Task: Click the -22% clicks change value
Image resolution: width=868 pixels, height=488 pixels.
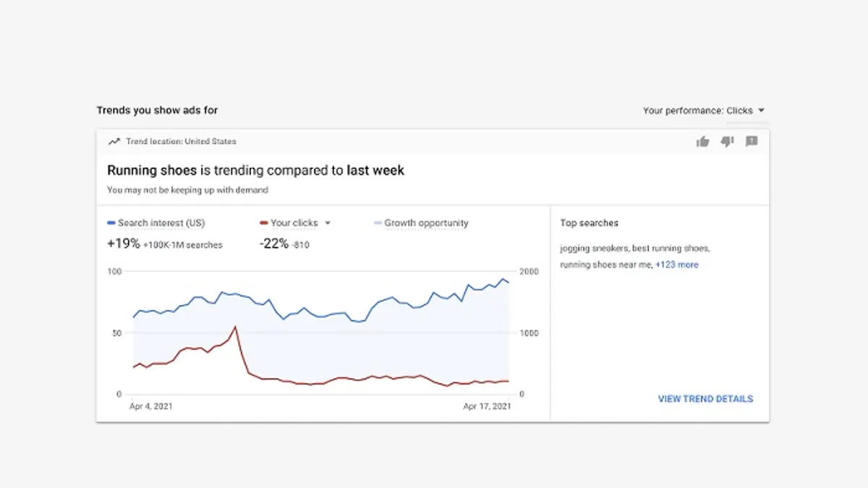Action: tap(274, 244)
